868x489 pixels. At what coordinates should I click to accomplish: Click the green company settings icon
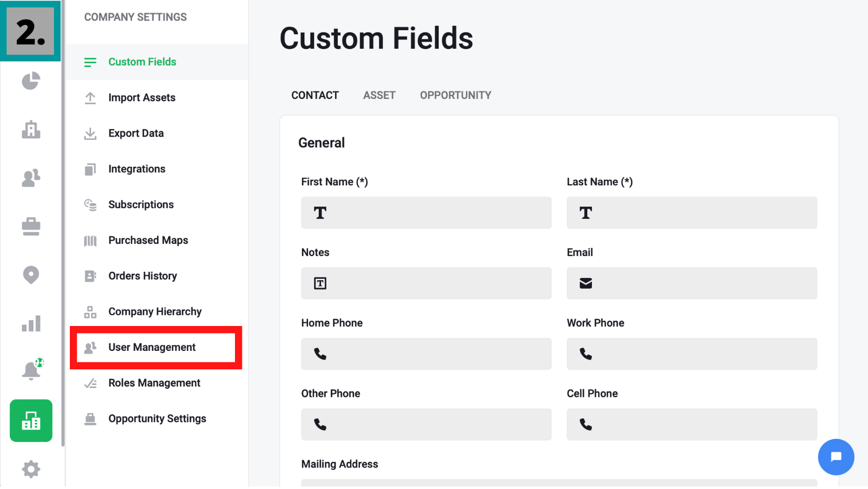(x=31, y=421)
